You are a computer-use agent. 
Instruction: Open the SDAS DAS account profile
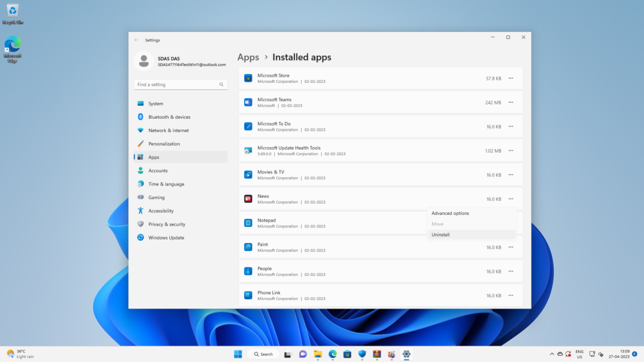[180, 61]
